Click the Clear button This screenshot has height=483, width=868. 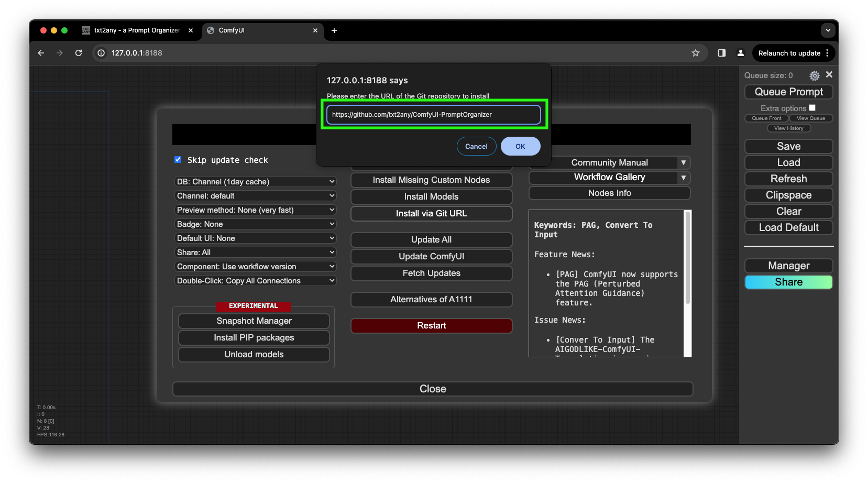click(x=788, y=212)
